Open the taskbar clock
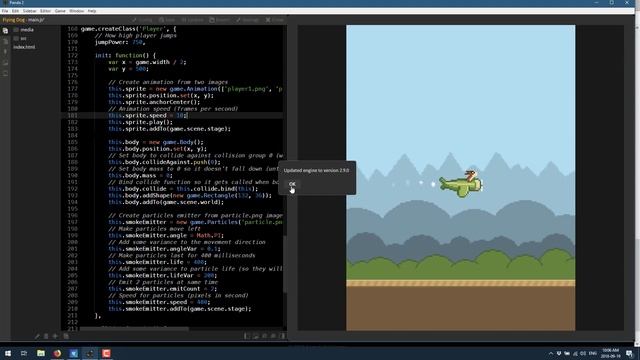This screenshot has width=640, height=360. 611,353
